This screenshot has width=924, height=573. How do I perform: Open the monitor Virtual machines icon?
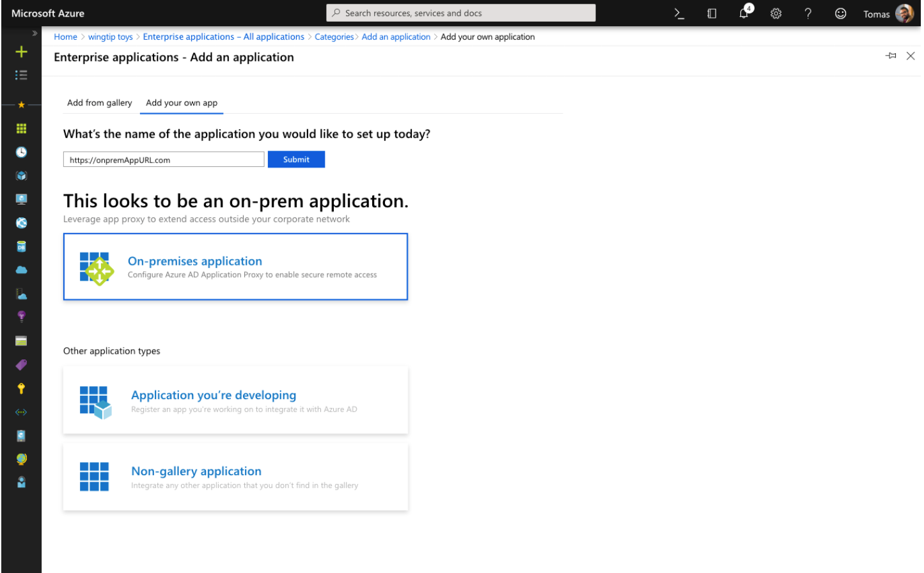(21, 200)
